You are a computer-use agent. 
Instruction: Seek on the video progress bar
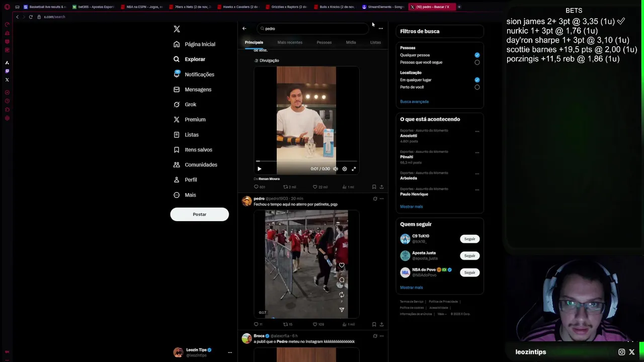coord(306,161)
